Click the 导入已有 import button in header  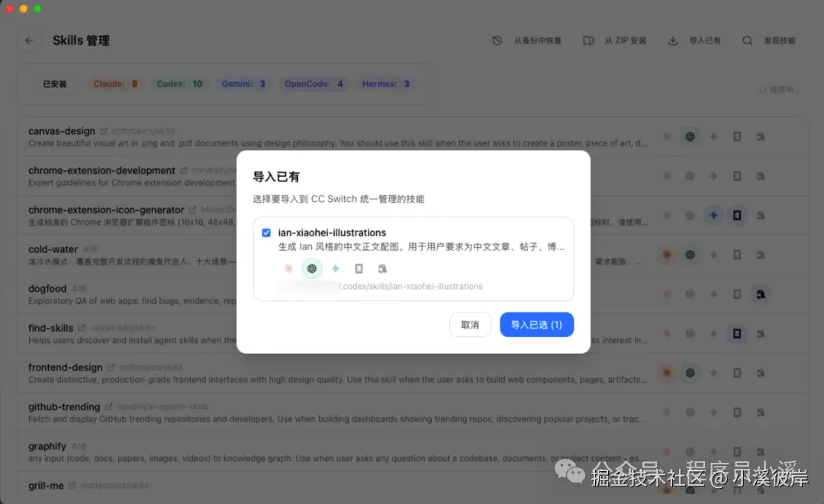[x=694, y=40]
